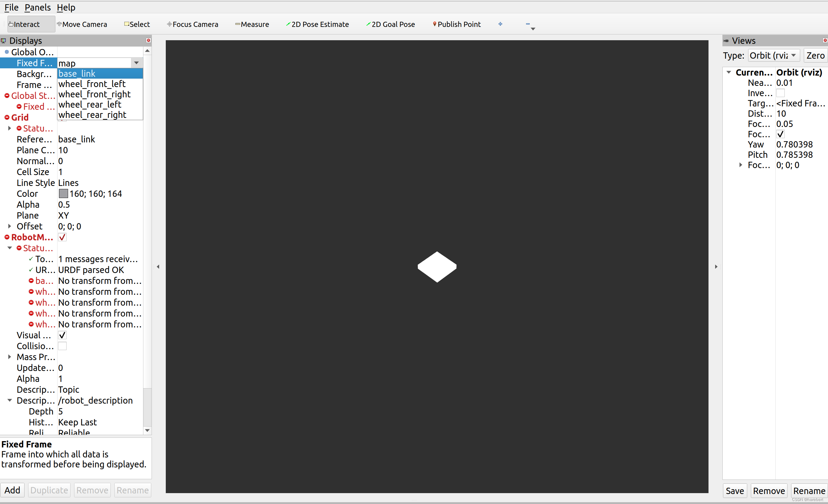Toggle Focal Shape Fixed Size checkbox
The height and width of the screenshot is (504, 828).
pyautogui.click(x=780, y=134)
